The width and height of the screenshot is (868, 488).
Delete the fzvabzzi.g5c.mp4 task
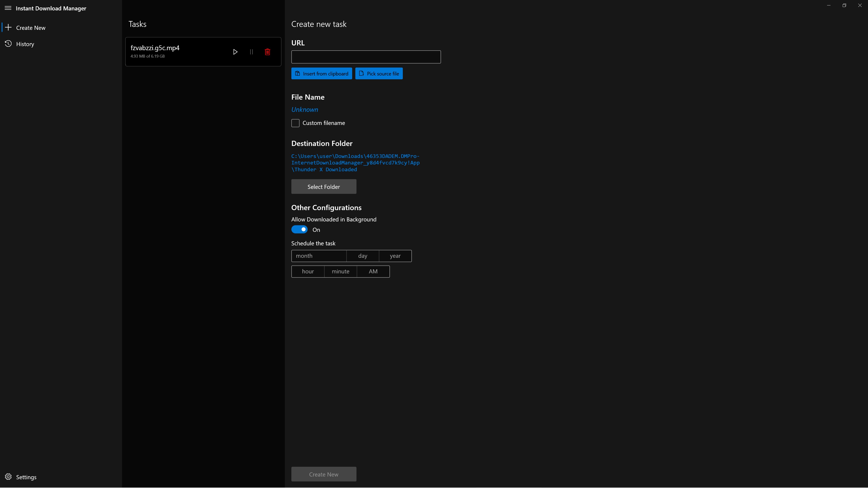[268, 52]
